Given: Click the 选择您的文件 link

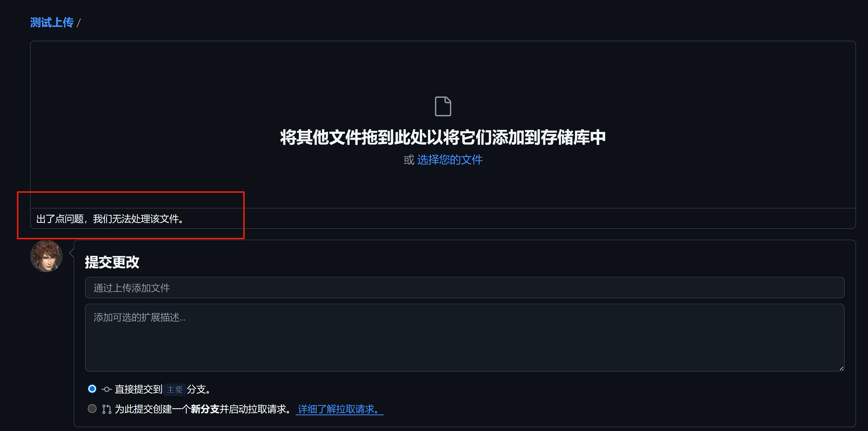Looking at the screenshot, I should click(450, 160).
